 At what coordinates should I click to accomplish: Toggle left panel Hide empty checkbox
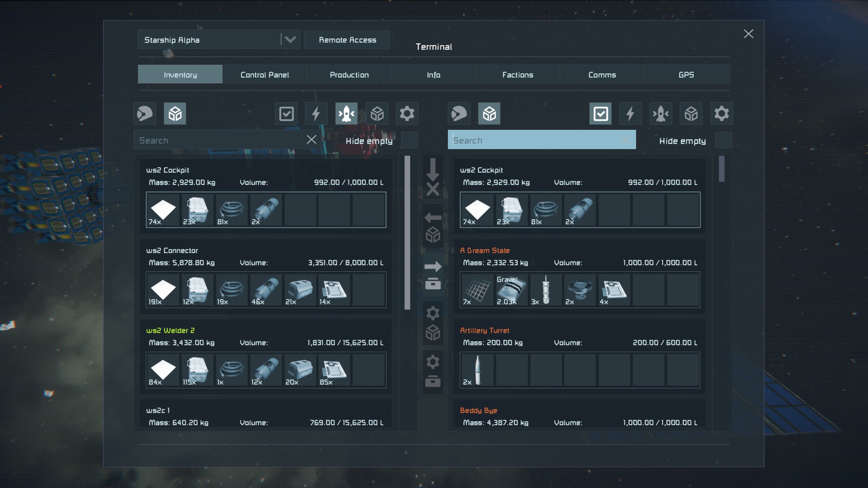pos(409,140)
